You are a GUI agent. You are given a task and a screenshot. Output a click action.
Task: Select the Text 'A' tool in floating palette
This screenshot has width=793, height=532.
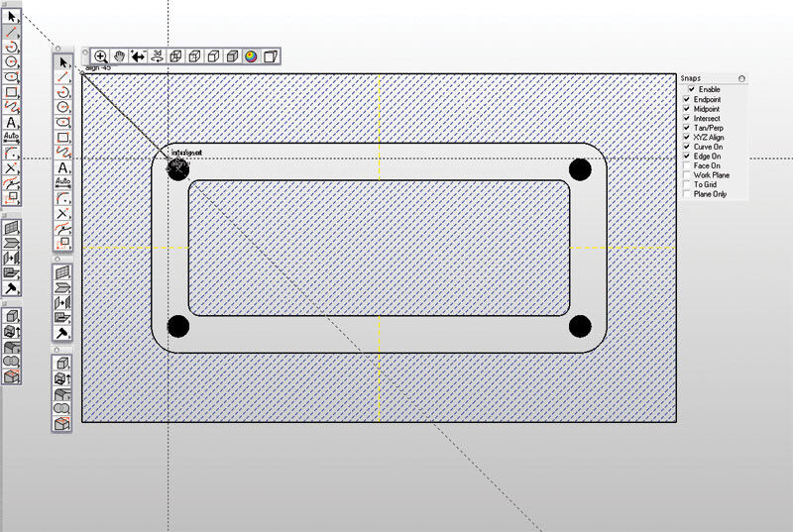point(62,167)
